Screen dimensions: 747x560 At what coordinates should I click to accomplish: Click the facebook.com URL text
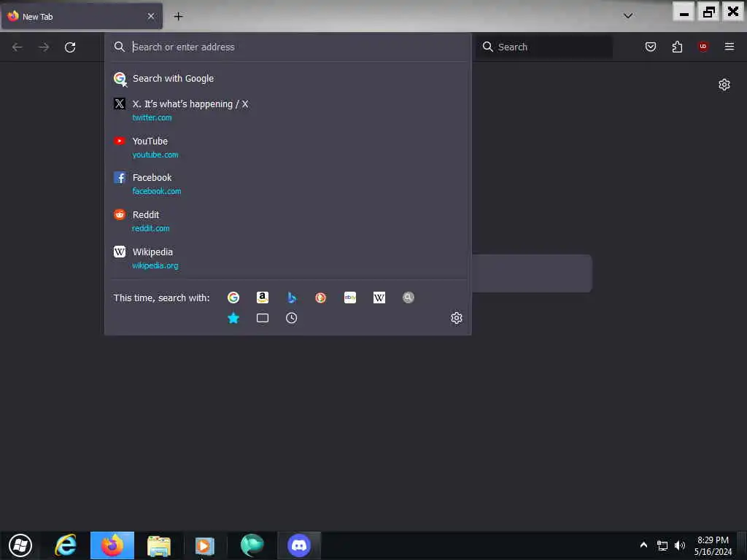click(157, 192)
